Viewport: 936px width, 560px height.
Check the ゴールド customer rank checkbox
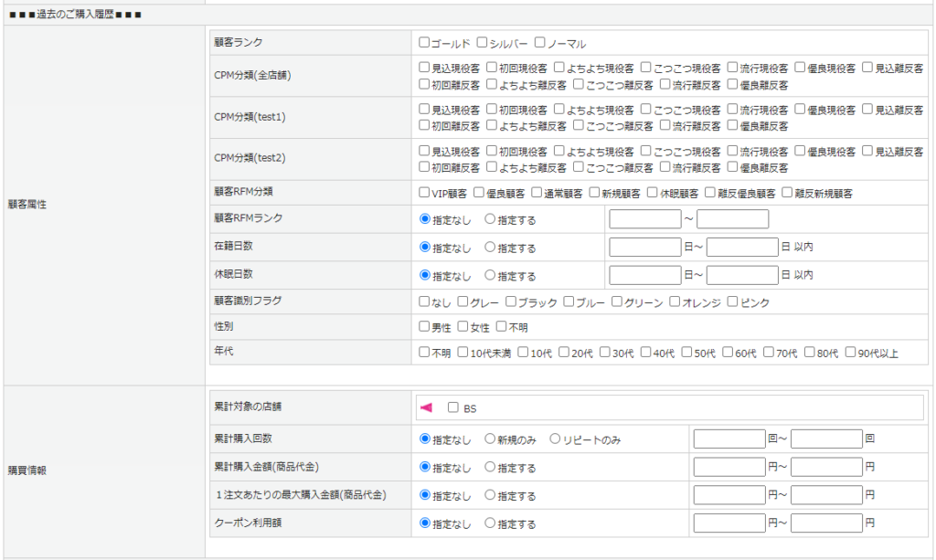[x=424, y=43]
